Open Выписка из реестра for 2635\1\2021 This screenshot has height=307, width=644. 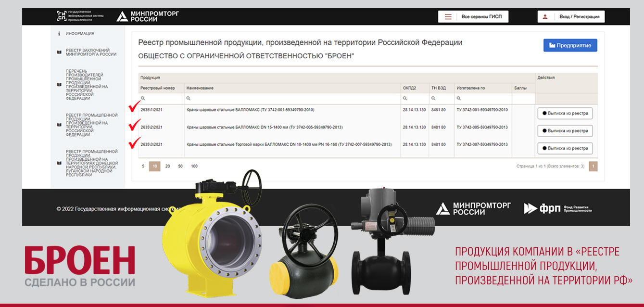click(x=565, y=113)
